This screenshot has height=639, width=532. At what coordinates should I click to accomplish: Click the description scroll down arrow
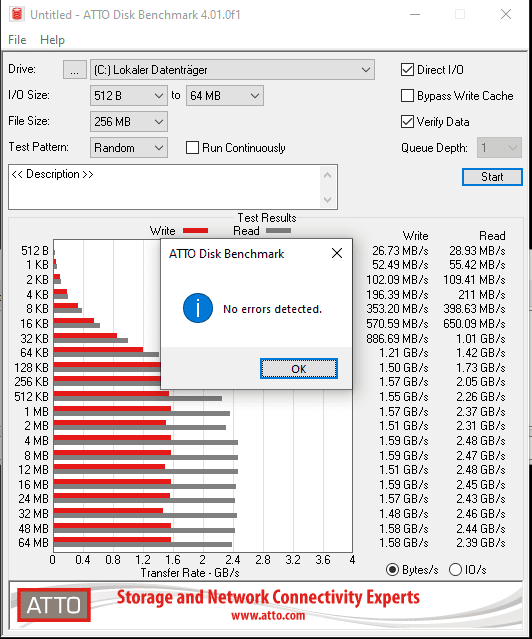coord(327,199)
